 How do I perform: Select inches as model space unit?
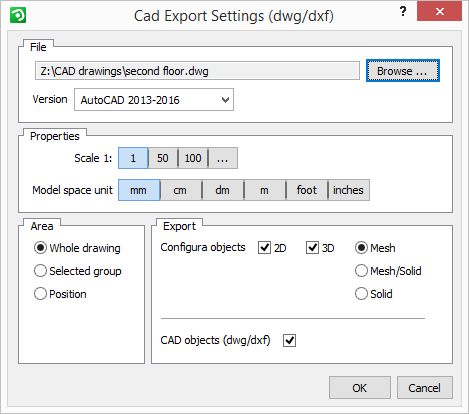point(348,190)
